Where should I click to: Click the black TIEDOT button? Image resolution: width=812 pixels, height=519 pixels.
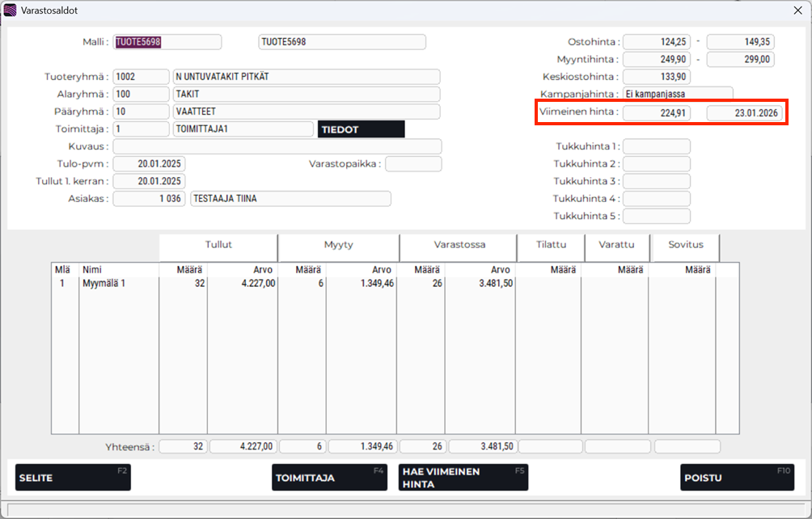pos(361,129)
